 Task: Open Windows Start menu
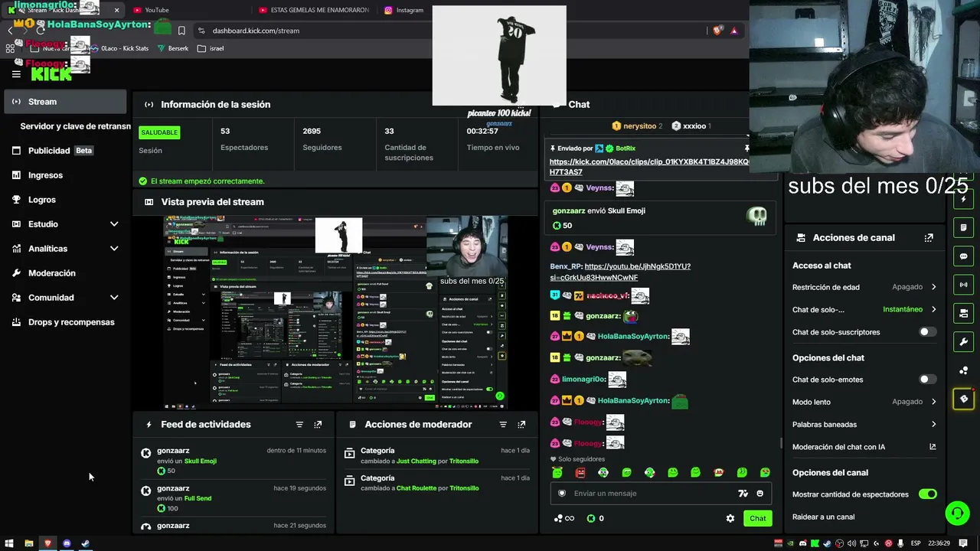[9, 543]
